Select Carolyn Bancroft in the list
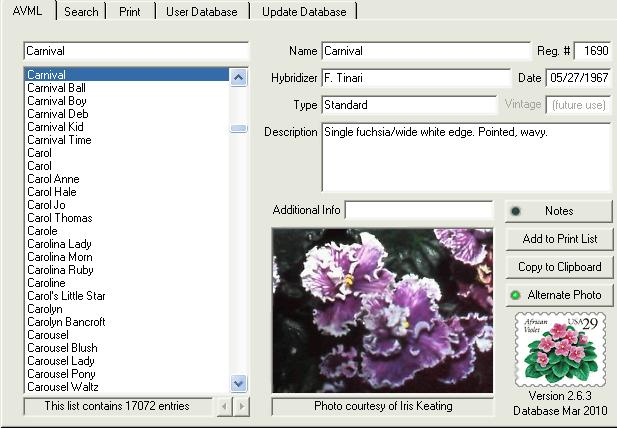Viewport: 617px width, 428px height. click(127, 321)
